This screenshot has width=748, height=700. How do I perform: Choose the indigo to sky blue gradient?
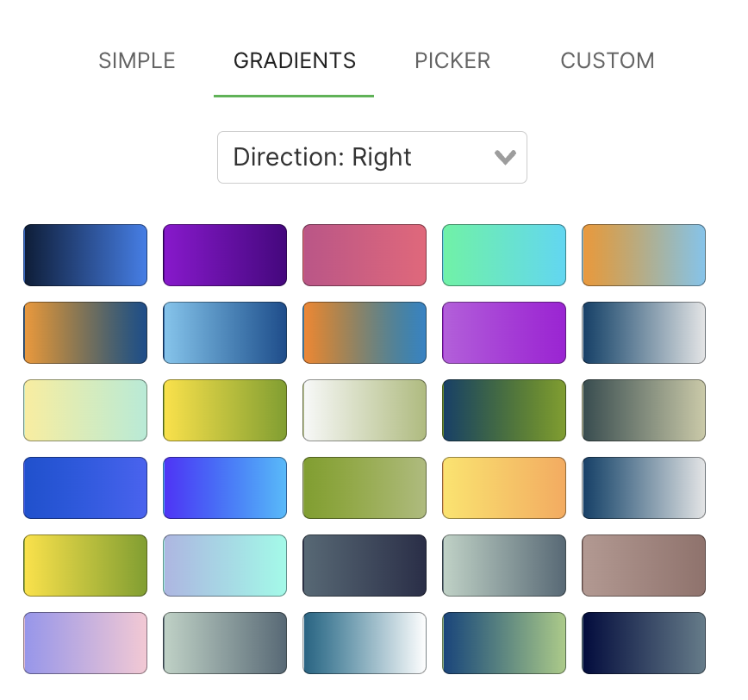pos(225,488)
